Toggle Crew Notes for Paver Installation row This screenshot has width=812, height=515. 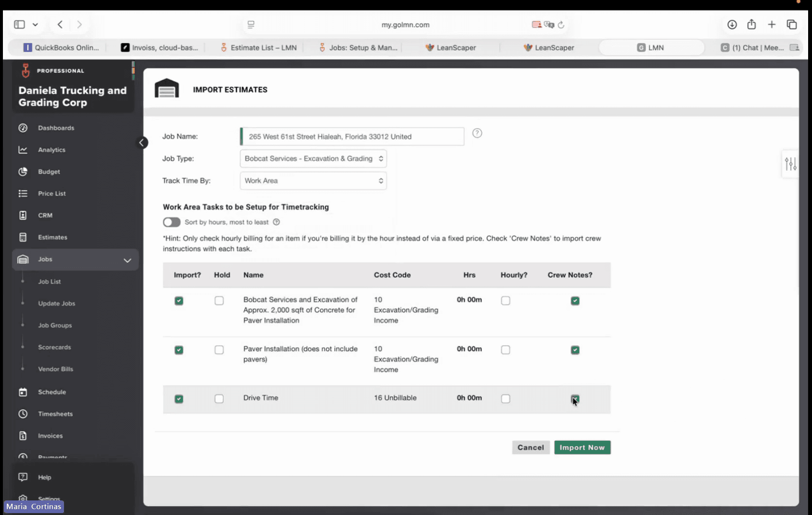tap(575, 350)
